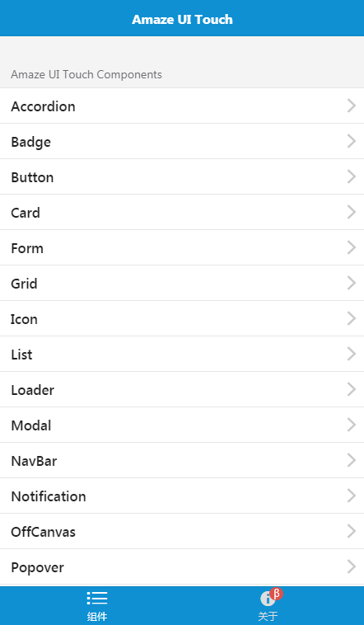364x625 pixels.
Task: Open the List component entry
Action: coord(182,354)
